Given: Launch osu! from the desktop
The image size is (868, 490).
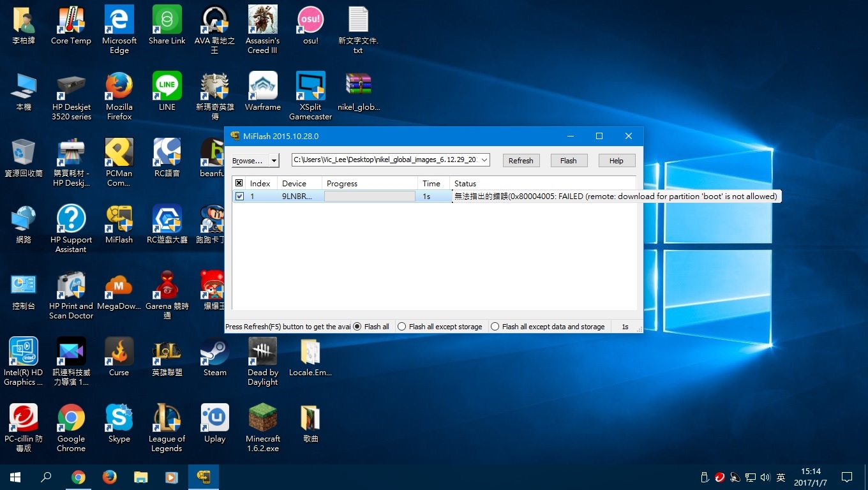Looking at the screenshot, I should tap(310, 26).
